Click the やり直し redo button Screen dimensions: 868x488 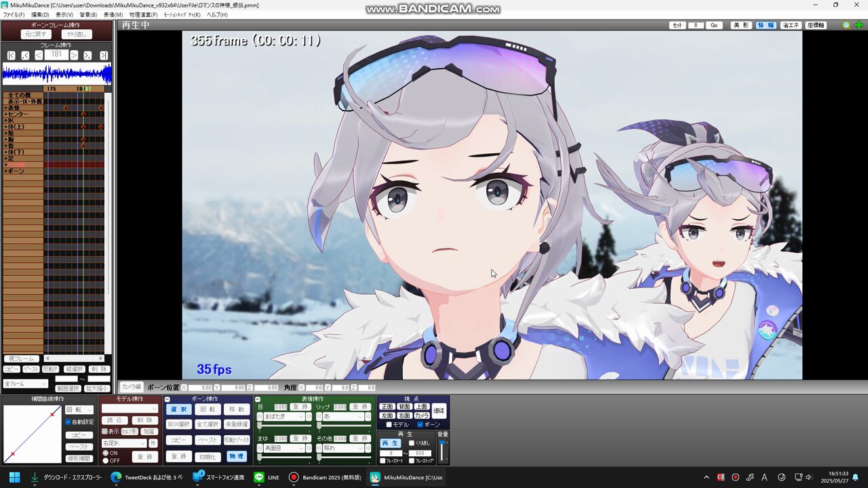tap(77, 34)
